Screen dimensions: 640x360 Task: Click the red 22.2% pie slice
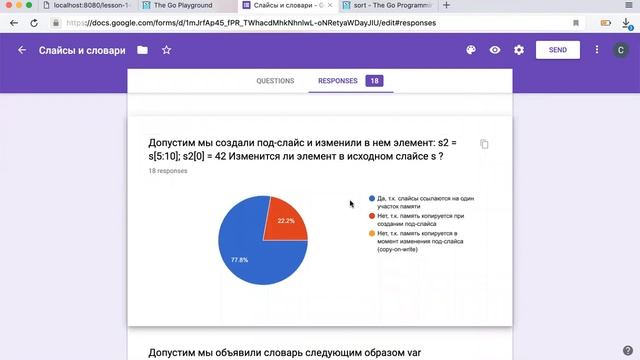(x=286, y=220)
